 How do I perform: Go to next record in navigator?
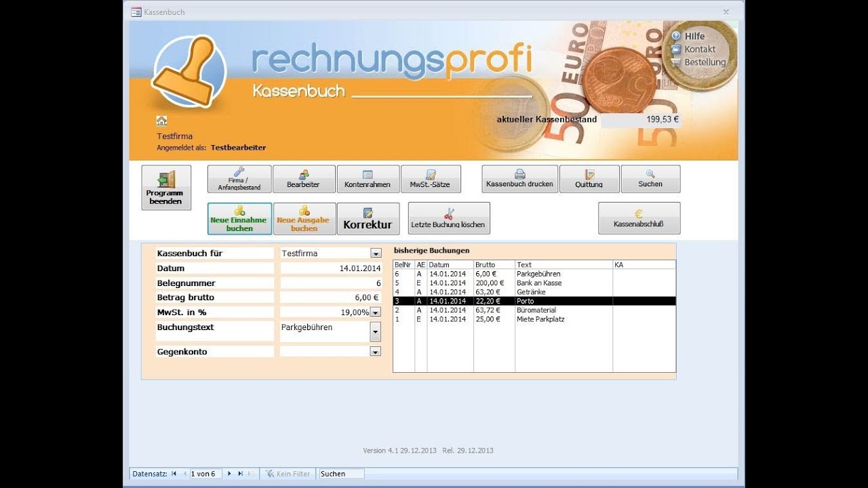pyautogui.click(x=230, y=474)
